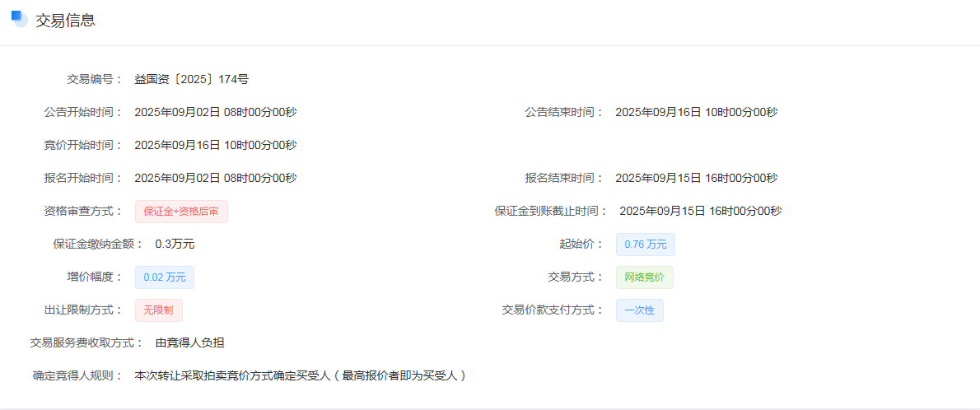
Task: Click the 交易信息 section title
Action: pyautogui.click(x=65, y=21)
